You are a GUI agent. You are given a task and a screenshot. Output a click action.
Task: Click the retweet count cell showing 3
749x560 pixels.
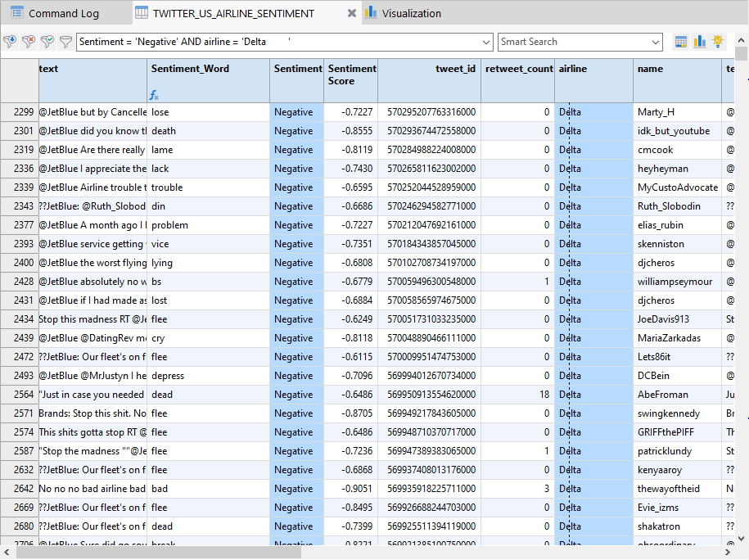click(x=518, y=489)
